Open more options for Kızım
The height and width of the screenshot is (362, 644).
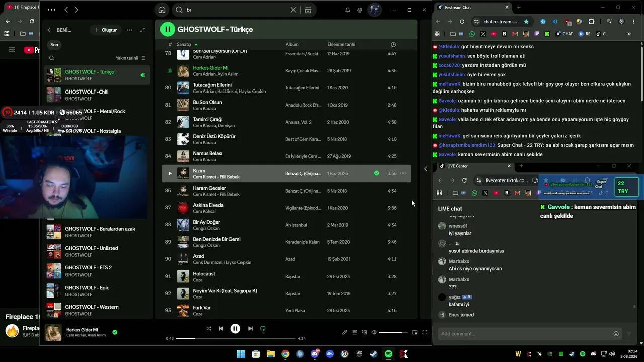coord(403,173)
